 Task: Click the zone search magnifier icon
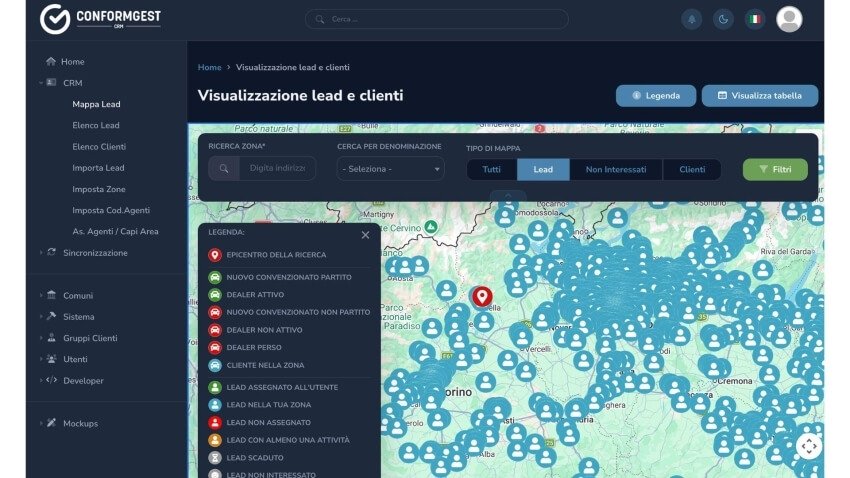[224, 169]
